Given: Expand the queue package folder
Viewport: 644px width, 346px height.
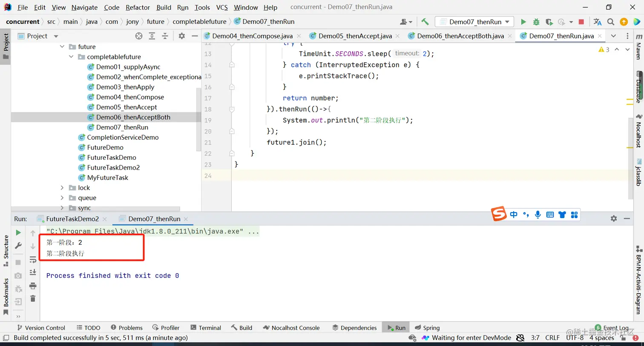Looking at the screenshot, I should click(x=62, y=198).
